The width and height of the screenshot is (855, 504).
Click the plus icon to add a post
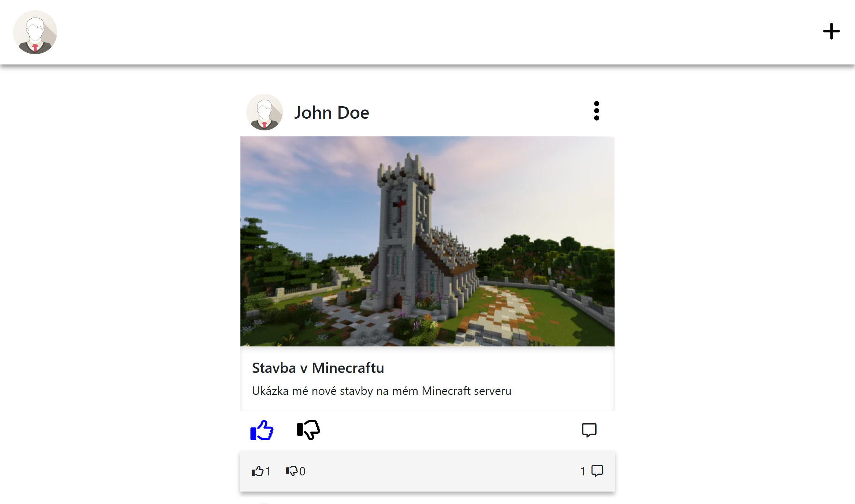831,31
